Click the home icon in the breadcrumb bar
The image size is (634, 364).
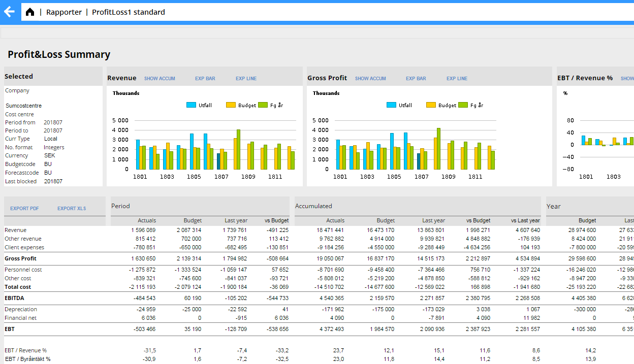pos(30,11)
